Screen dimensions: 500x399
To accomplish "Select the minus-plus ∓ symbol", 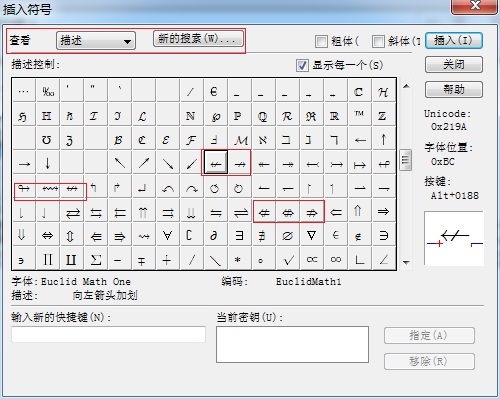I will click(x=143, y=259).
